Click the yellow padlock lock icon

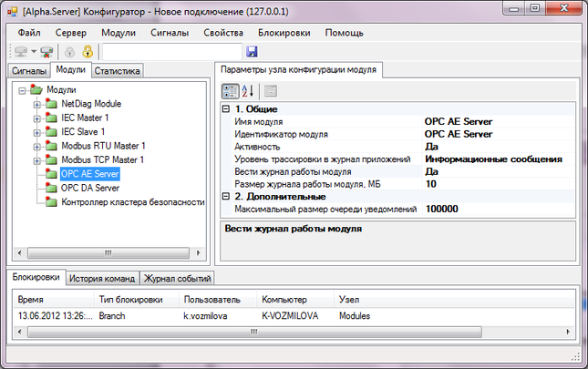[88, 51]
